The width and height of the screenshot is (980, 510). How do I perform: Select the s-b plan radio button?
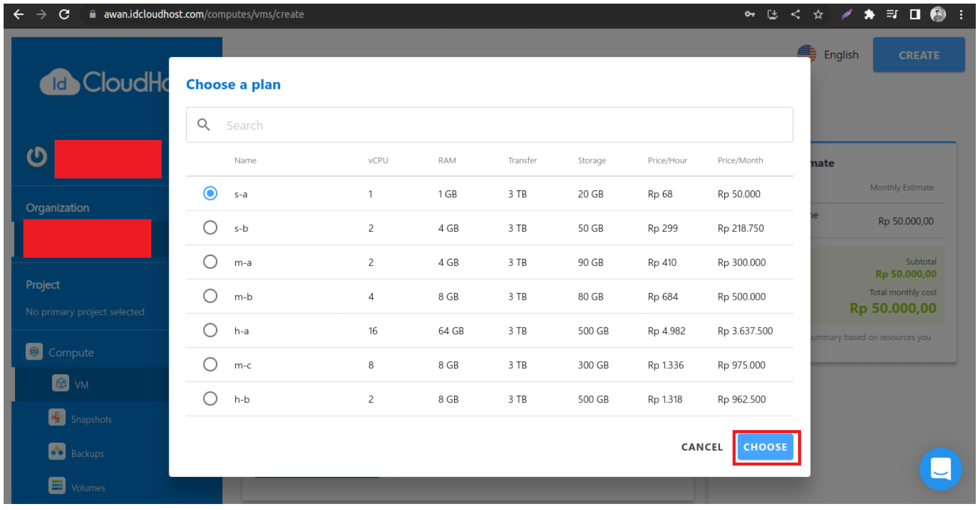(210, 228)
